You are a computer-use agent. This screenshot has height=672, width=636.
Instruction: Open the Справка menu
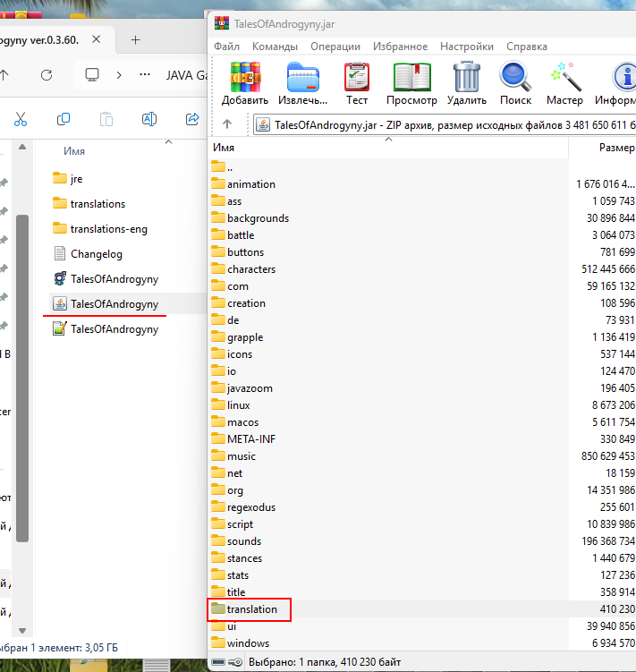[527, 47]
